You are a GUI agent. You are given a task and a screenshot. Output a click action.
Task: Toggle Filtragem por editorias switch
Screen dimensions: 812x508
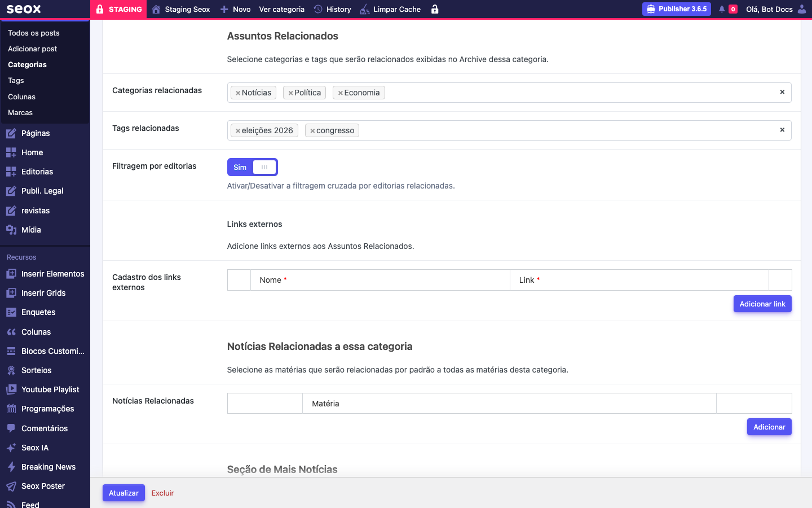tap(252, 167)
